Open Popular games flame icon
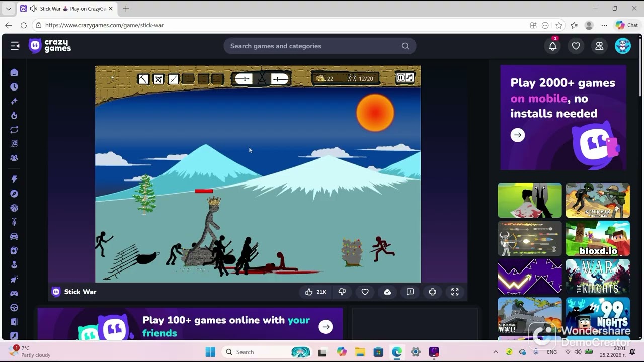Screen dimensions: 644x362 tap(14, 115)
